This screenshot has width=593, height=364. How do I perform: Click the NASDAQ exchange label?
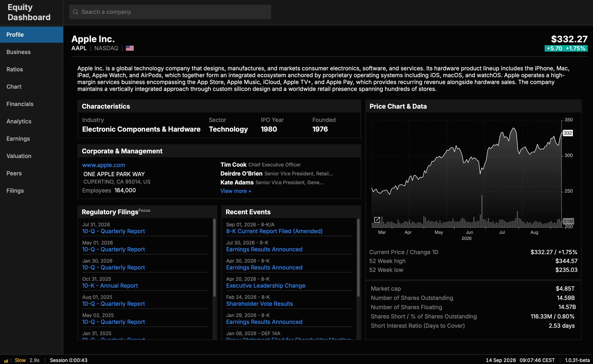pos(106,48)
